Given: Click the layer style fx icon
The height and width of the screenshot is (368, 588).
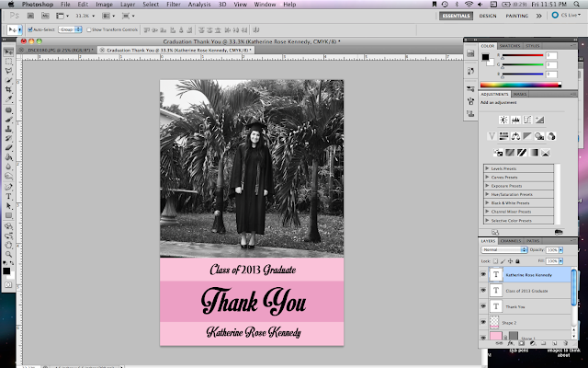Looking at the screenshot, I should [510, 343].
